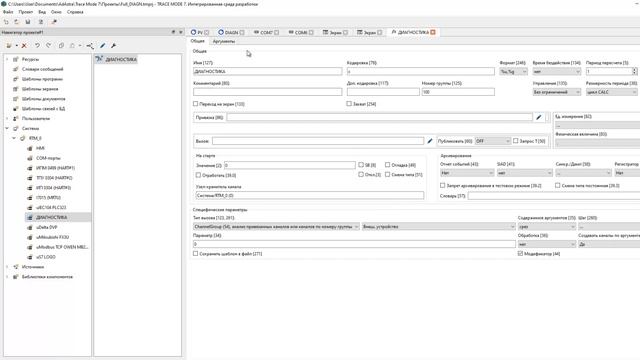
Task: Close the ДИАГНОСТИКА tab with its red button
Action: click(433, 32)
